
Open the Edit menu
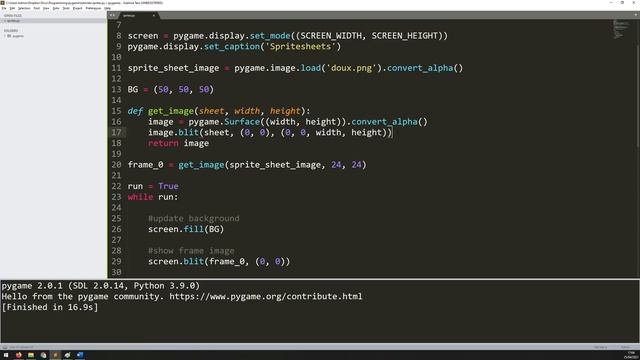coord(12,8)
